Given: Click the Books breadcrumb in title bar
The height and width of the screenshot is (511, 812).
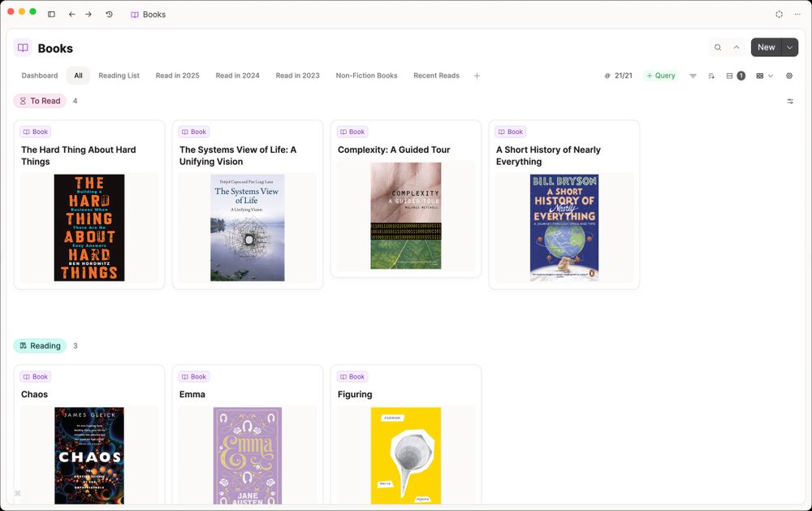Looking at the screenshot, I should (148, 15).
